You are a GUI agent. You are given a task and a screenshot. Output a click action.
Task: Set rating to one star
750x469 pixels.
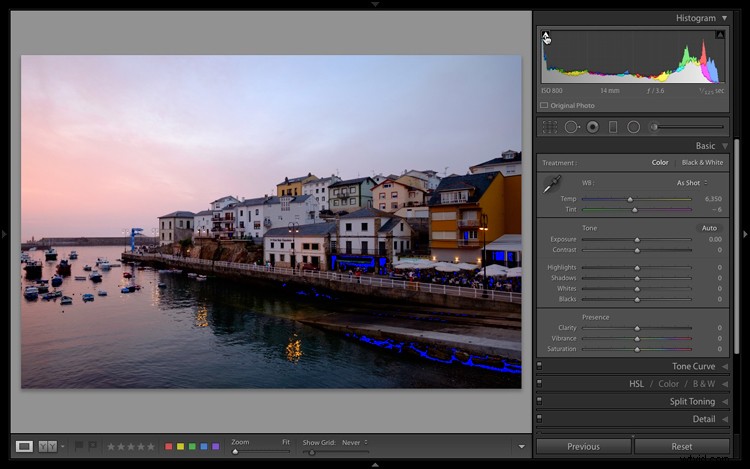[111, 447]
